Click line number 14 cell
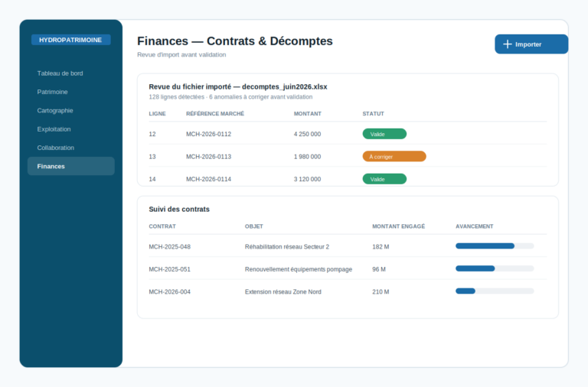Screen dimensions: 588x387 click(x=152, y=179)
